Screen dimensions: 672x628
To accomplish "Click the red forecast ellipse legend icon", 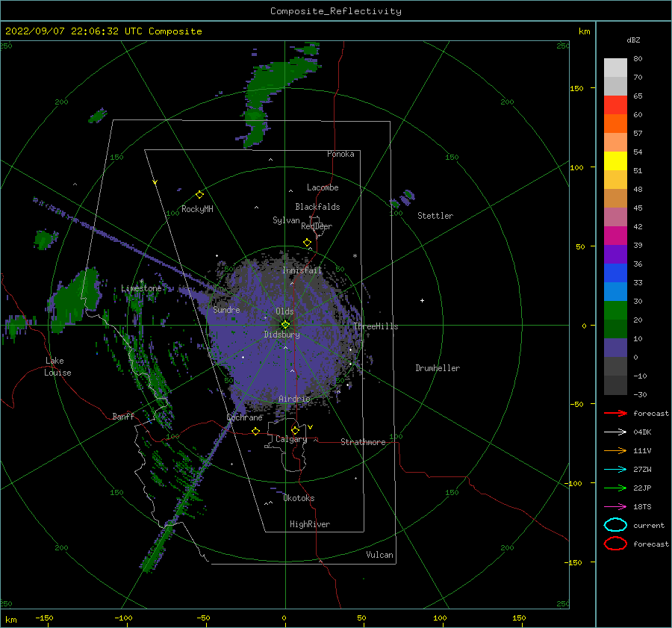I will coord(615,544).
